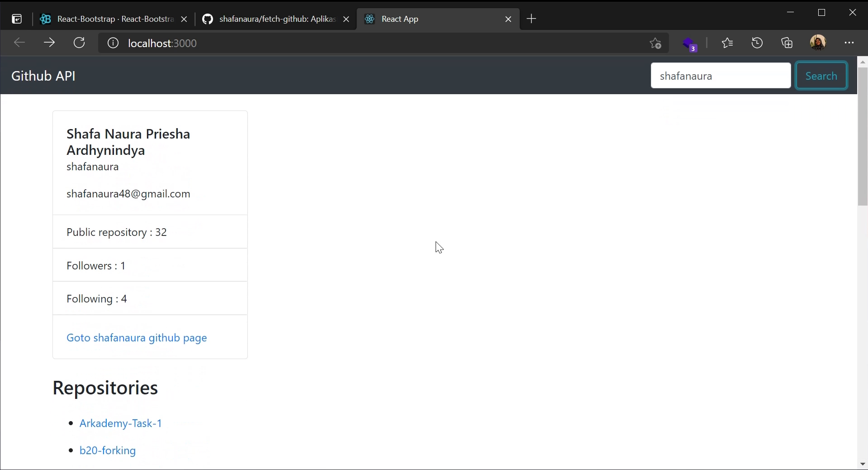Open Settings and more menu
This screenshot has width=868, height=470.
coord(849,43)
